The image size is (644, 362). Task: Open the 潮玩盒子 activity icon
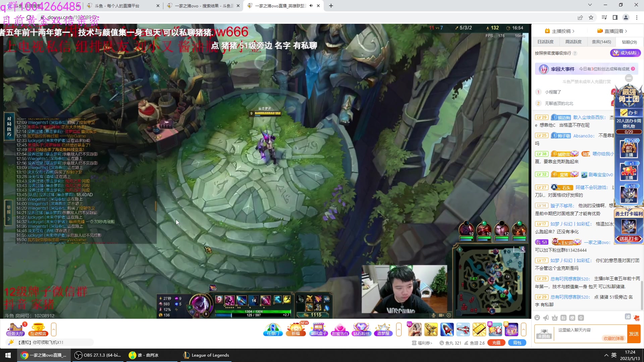click(318, 329)
